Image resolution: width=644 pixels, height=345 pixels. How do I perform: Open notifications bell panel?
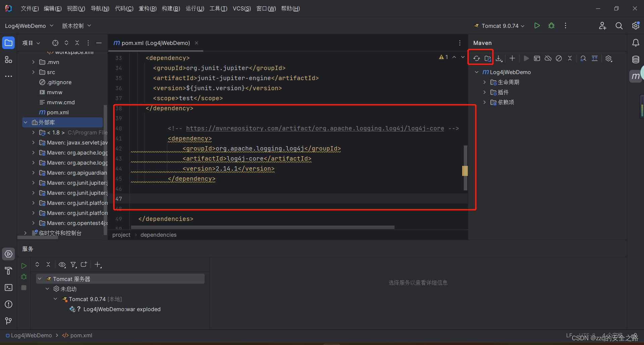[x=636, y=43]
